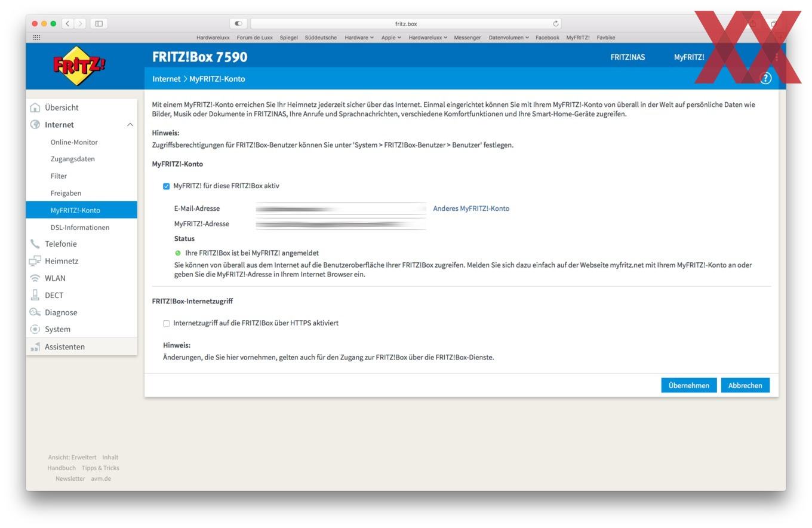Click the Assistenten icon
812x528 pixels.
(35, 346)
